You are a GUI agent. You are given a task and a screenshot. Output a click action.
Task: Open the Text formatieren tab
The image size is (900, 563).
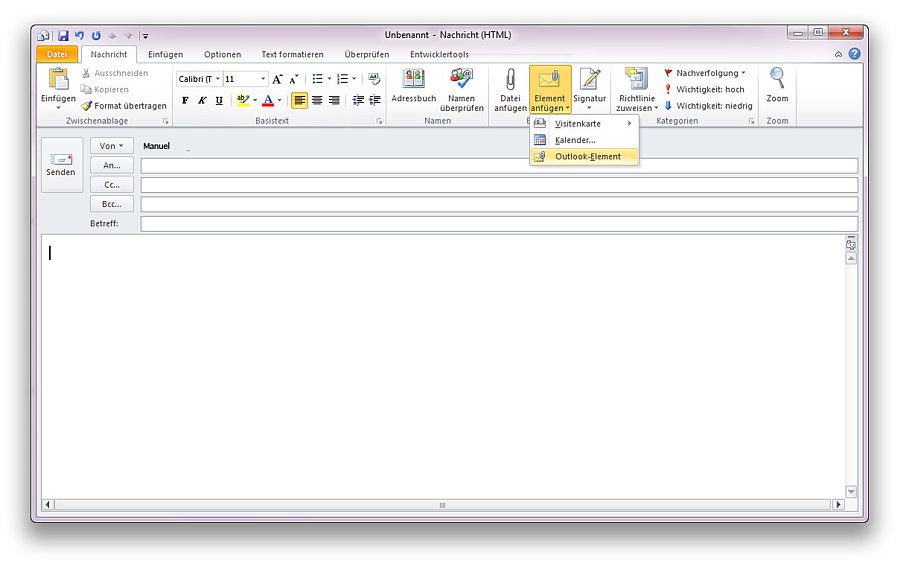292,55
